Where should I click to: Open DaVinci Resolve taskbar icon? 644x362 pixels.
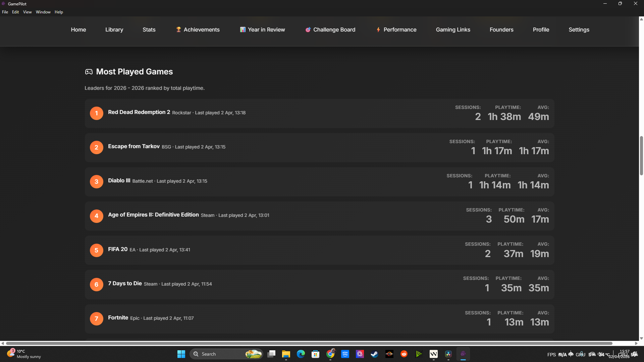(448, 354)
